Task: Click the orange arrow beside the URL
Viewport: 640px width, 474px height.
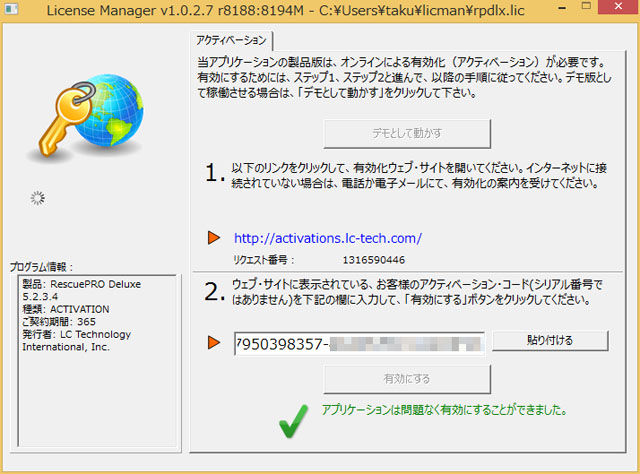Action: click(214, 237)
